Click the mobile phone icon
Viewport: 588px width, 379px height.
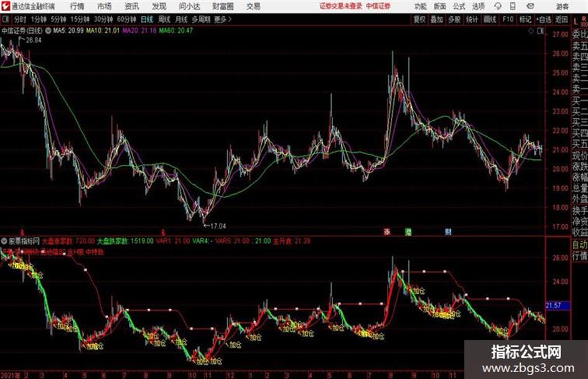(513, 6)
